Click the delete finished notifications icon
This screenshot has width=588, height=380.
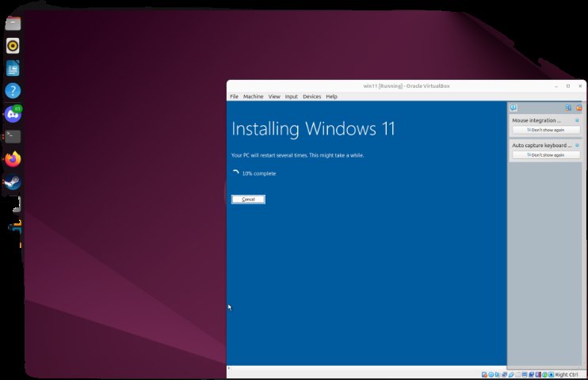(x=579, y=108)
